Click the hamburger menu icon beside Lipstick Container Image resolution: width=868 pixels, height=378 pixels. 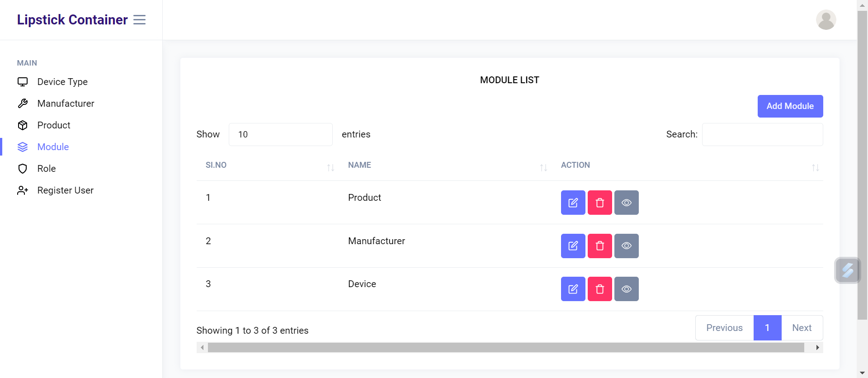coord(139,20)
